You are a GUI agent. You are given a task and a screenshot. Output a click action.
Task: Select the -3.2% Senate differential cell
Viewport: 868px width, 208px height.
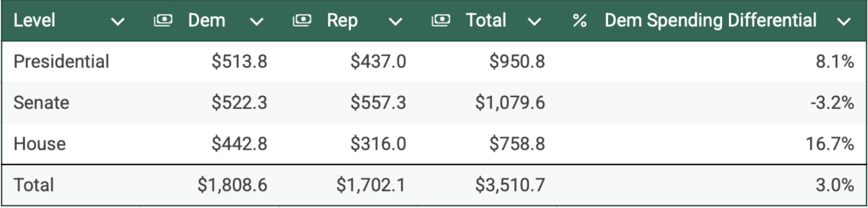(x=832, y=102)
